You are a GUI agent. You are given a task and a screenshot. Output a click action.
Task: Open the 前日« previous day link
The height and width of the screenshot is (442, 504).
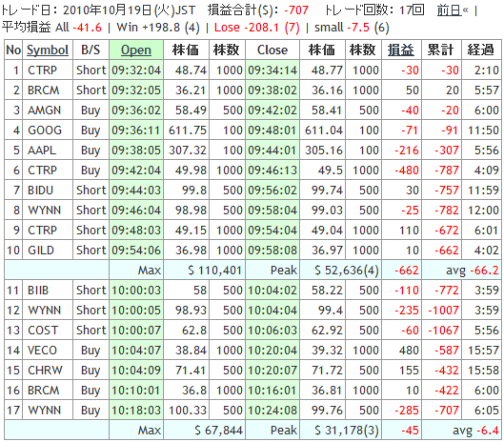(453, 10)
